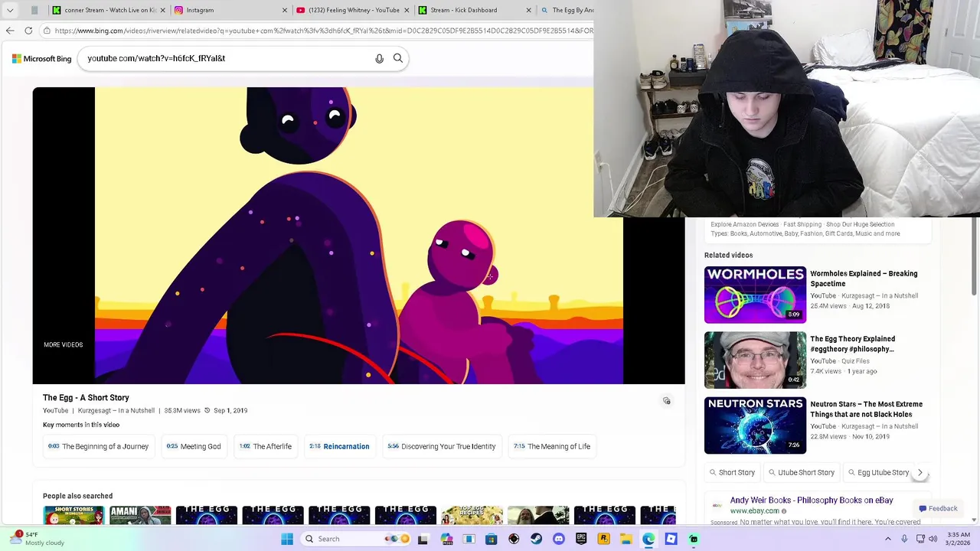Open TOP EGG RECIPES thumbnail
The width and height of the screenshot is (980, 551).
[472, 515]
